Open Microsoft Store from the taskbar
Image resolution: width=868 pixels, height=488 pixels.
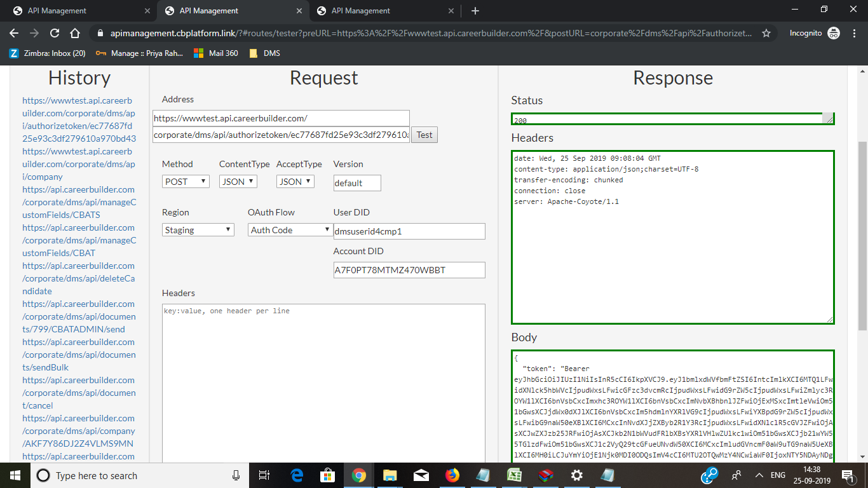(x=328, y=475)
